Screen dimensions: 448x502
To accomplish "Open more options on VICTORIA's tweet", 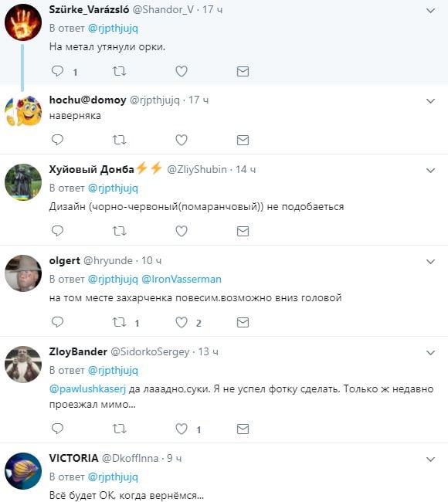I will point(431,460).
